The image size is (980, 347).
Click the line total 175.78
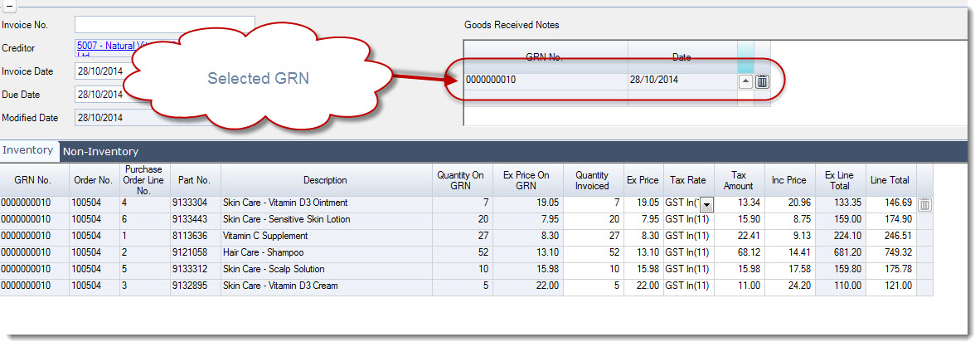tap(890, 270)
